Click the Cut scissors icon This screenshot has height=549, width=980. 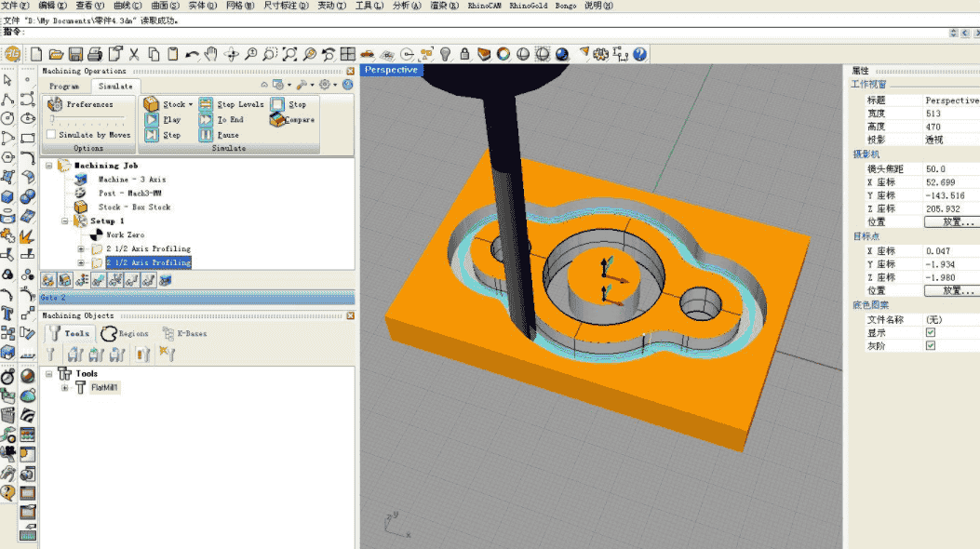pos(134,54)
